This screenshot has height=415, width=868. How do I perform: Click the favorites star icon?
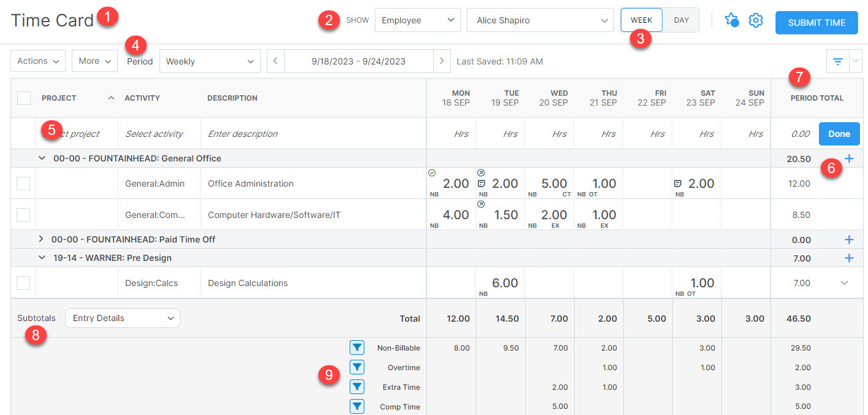[731, 21]
